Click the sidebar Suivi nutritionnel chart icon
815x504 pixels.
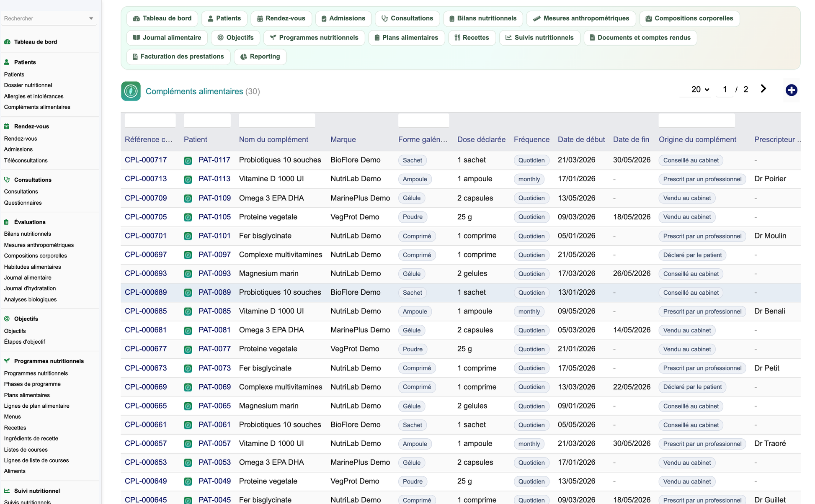(7, 491)
